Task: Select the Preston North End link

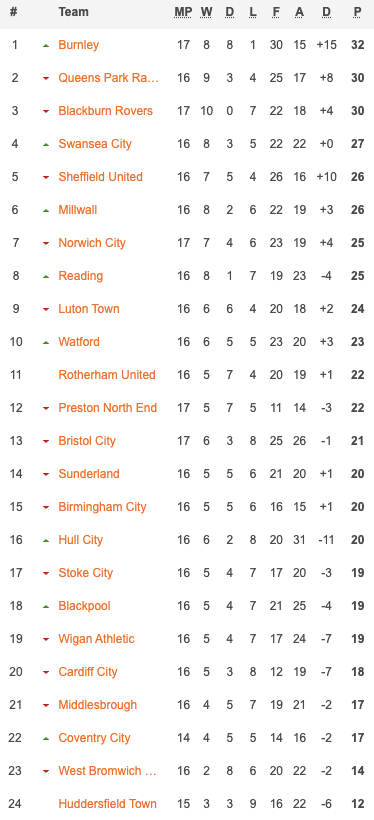Action: coord(108,407)
